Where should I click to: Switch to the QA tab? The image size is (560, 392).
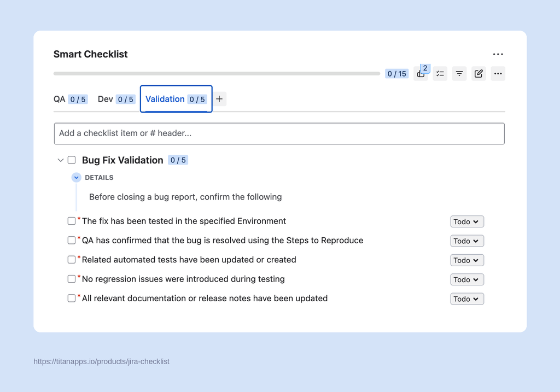[x=71, y=100]
